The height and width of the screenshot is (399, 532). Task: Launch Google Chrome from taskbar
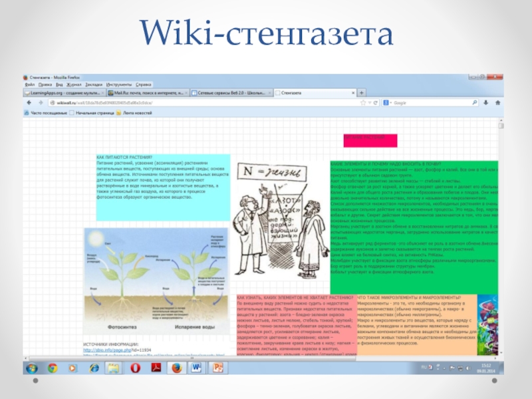[53, 368]
